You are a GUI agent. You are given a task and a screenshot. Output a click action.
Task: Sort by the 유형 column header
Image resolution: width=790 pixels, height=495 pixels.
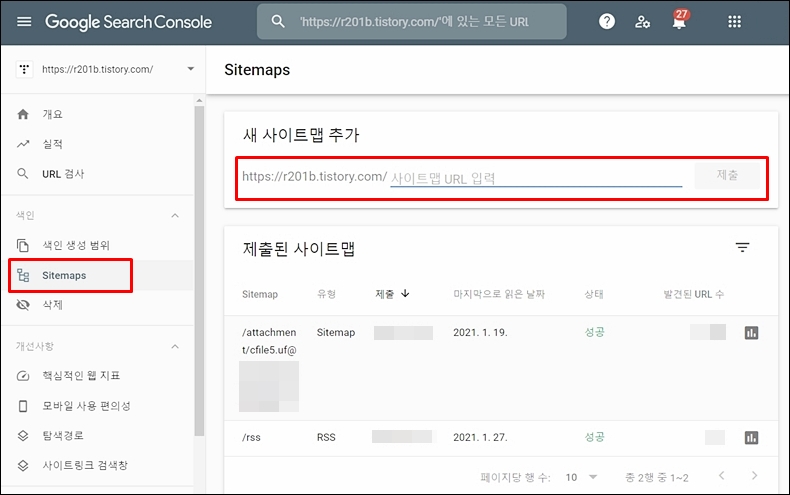[x=326, y=294]
